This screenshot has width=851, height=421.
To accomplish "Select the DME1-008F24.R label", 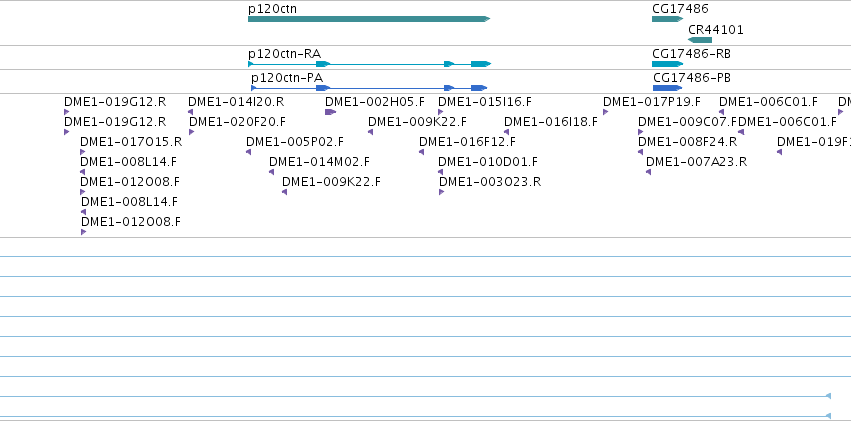I will click(688, 142).
